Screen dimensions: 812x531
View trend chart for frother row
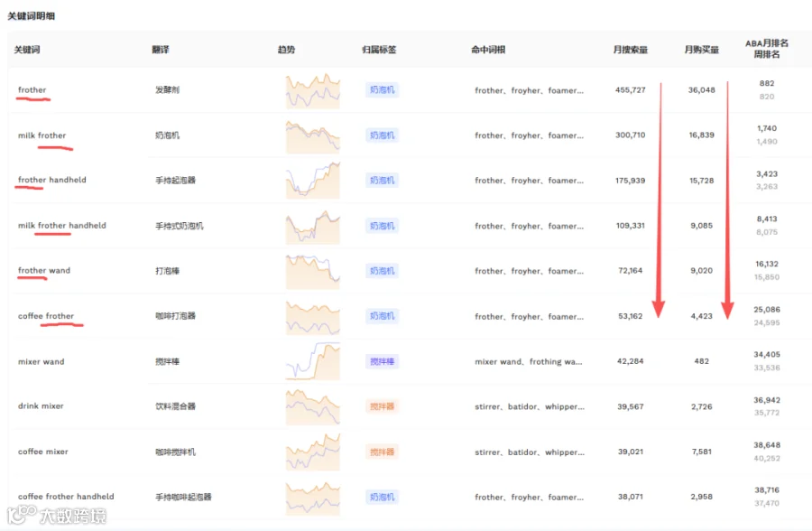pyautogui.click(x=313, y=90)
